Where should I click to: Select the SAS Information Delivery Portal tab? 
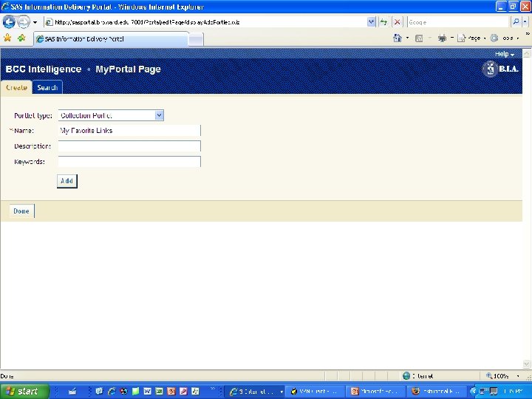point(111,39)
